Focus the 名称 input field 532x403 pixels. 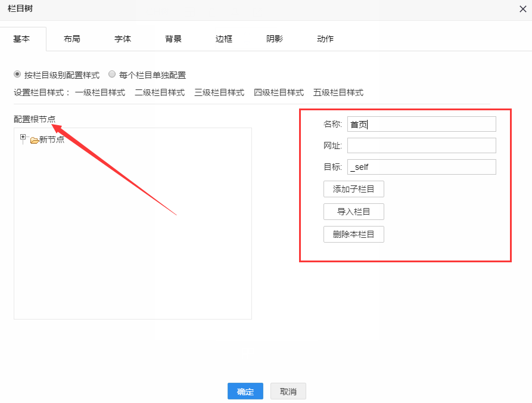click(421, 124)
